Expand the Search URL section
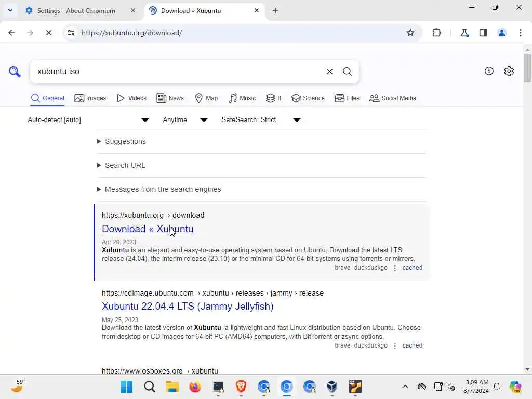 coord(125,165)
